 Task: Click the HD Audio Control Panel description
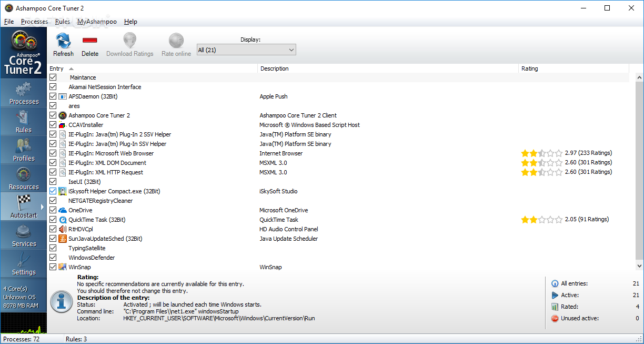pos(289,229)
